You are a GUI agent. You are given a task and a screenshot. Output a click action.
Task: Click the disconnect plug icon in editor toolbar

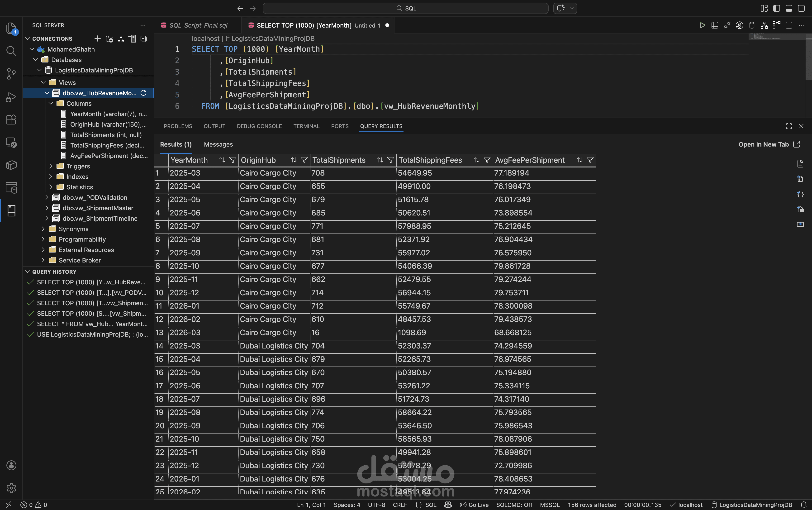tap(727, 25)
